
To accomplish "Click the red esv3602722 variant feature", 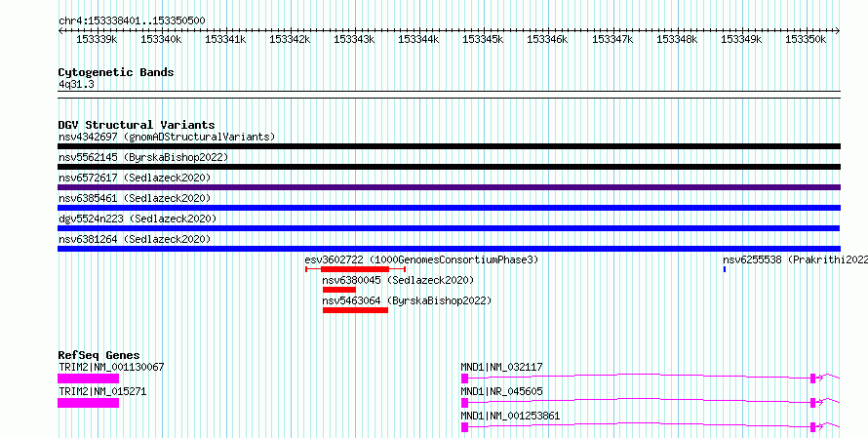I will click(x=355, y=269).
